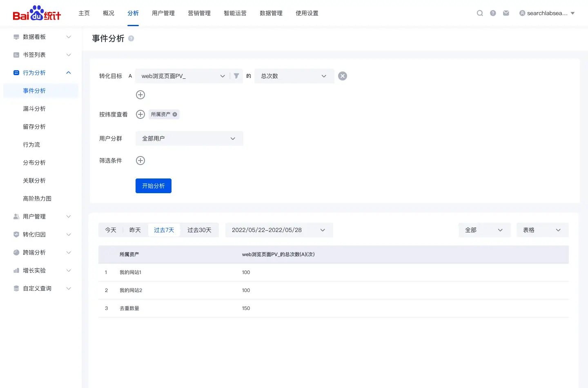Expand the sidebar 用户管理 section
Image resolution: width=588 pixels, height=388 pixels.
tap(69, 216)
